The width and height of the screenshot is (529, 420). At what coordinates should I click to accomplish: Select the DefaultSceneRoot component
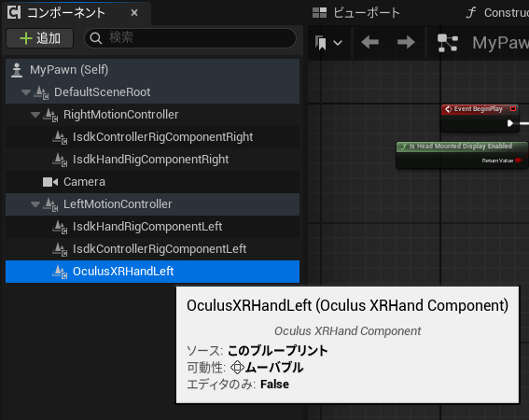pos(152,92)
